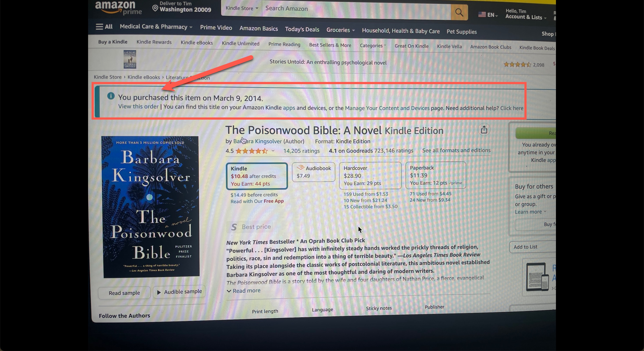Click the share icon beside the title
The height and width of the screenshot is (351, 644).
(484, 130)
